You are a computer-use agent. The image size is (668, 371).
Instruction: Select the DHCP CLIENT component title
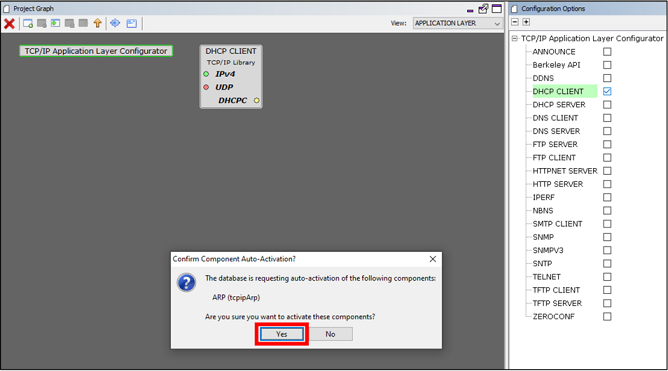[231, 51]
